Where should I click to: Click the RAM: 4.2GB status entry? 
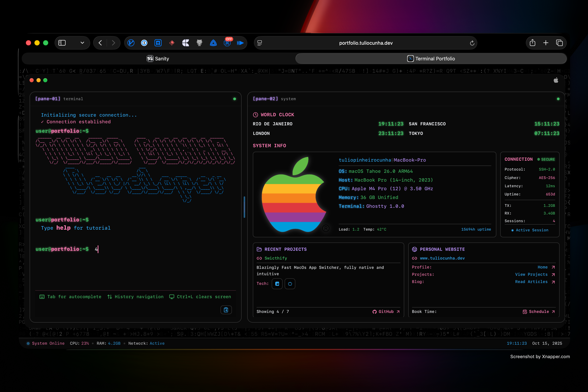[x=109, y=343]
